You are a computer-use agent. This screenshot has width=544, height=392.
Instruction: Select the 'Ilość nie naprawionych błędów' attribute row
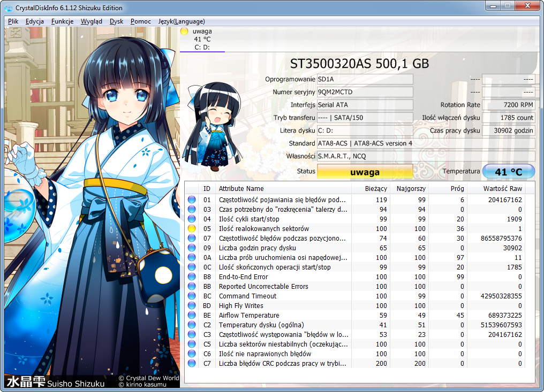355,354
